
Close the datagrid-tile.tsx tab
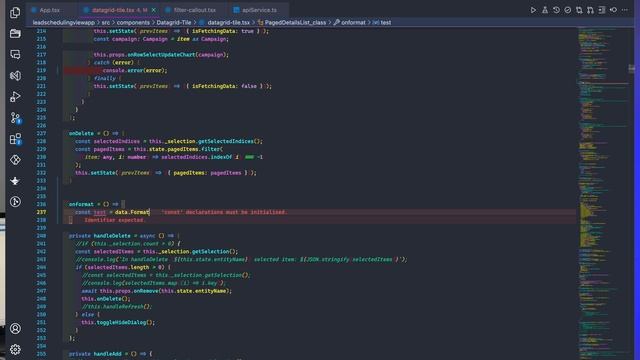pyautogui.click(x=153, y=10)
